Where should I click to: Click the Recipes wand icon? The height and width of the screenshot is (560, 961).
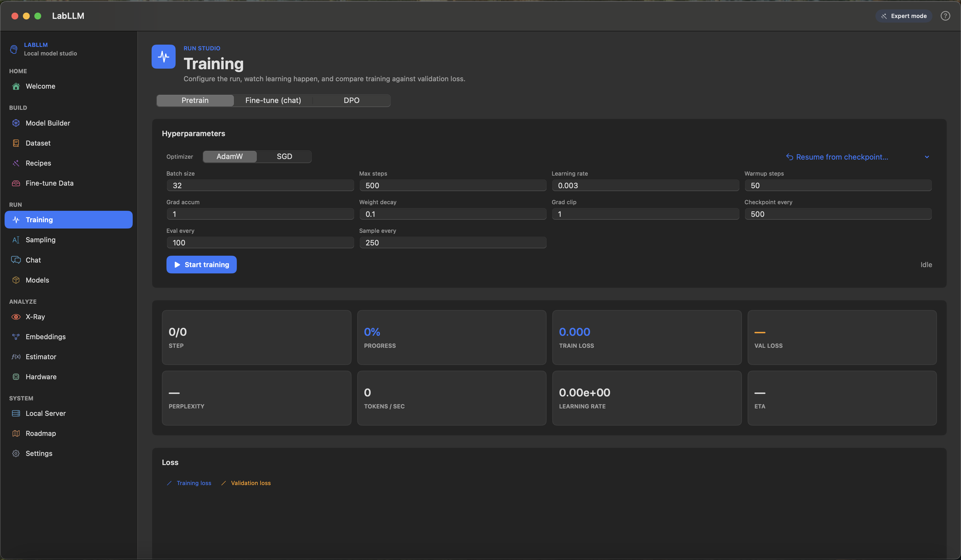click(x=16, y=163)
